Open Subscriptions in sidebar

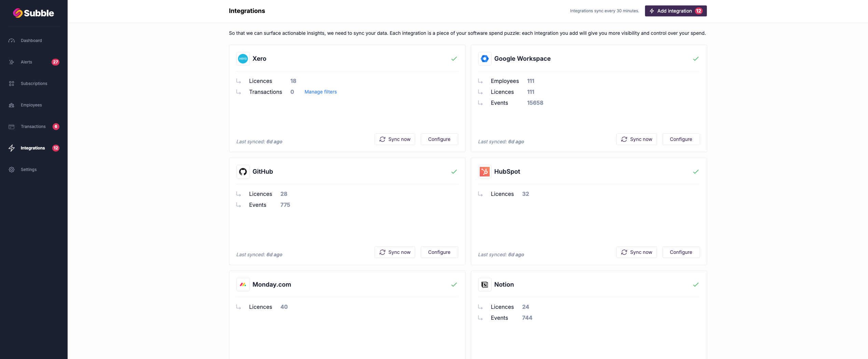tap(33, 84)
